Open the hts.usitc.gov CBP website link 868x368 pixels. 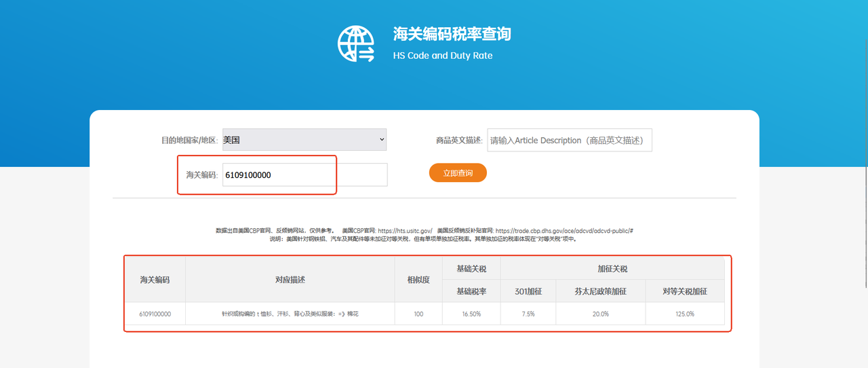pyautogui.click(x=405, y=231)
